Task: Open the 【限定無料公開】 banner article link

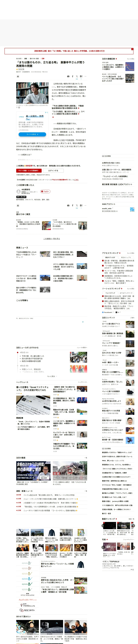Action: click(69, 51)
